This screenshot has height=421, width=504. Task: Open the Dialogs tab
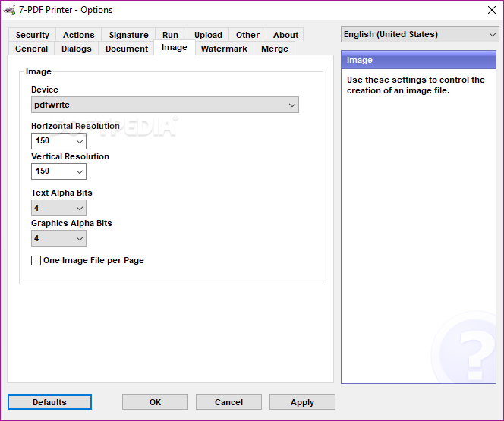tap(77, 49)
